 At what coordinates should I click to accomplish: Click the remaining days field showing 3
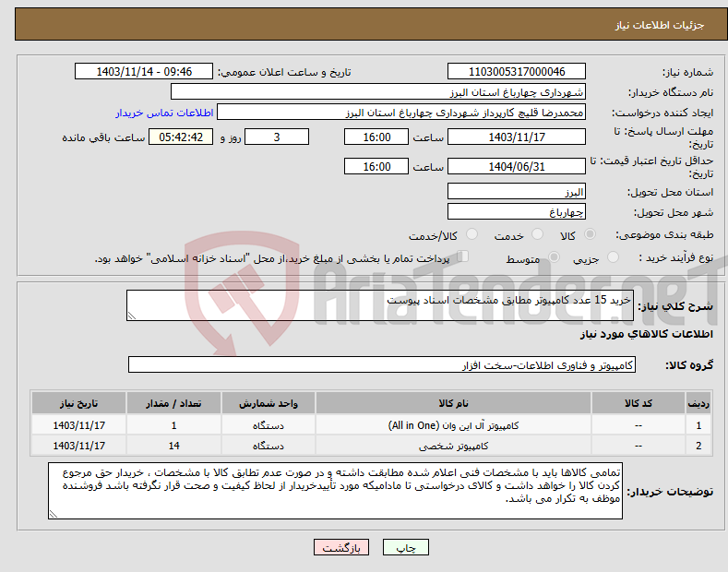(277, 137)
